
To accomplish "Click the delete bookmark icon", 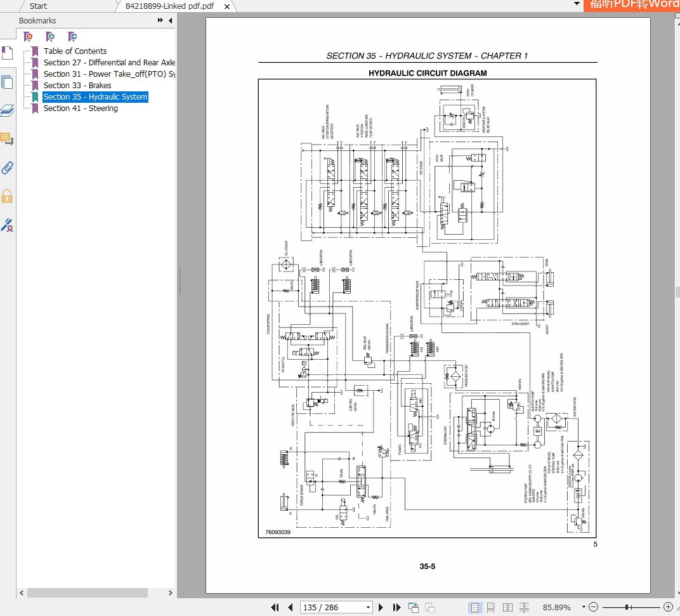I will click(x=28, y=37).
